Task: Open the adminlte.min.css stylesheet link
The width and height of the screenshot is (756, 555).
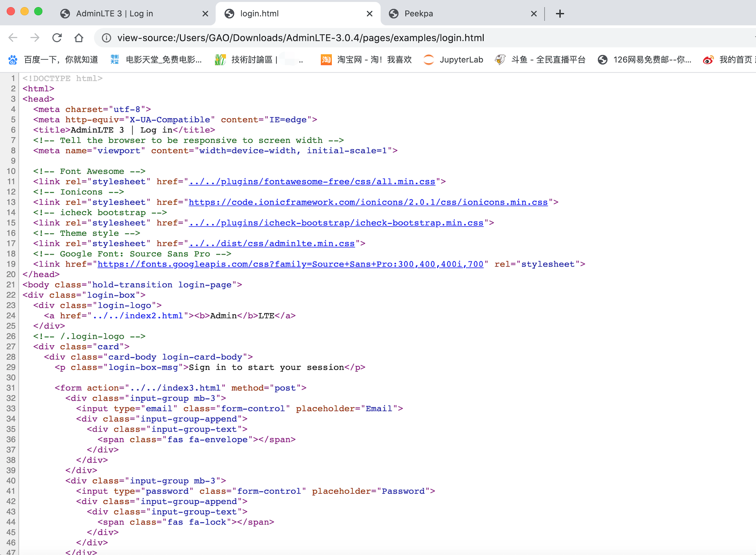Action: (272, 243)
